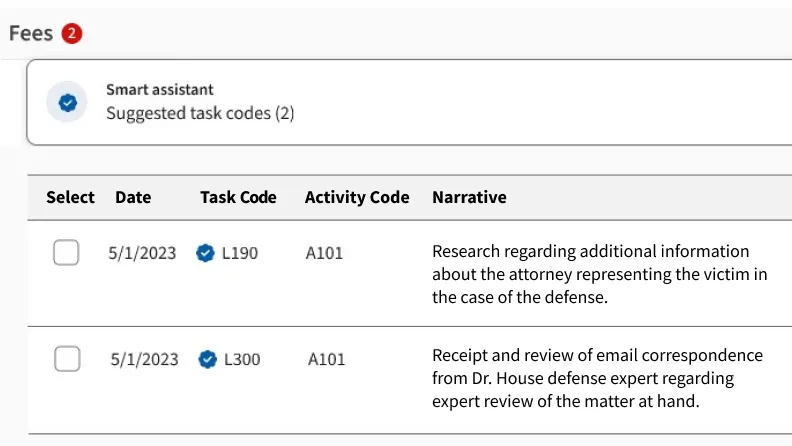Select the L300 task code value
Image resolution: width=792 pixels, height=446 pixels.
pos(242,359)
